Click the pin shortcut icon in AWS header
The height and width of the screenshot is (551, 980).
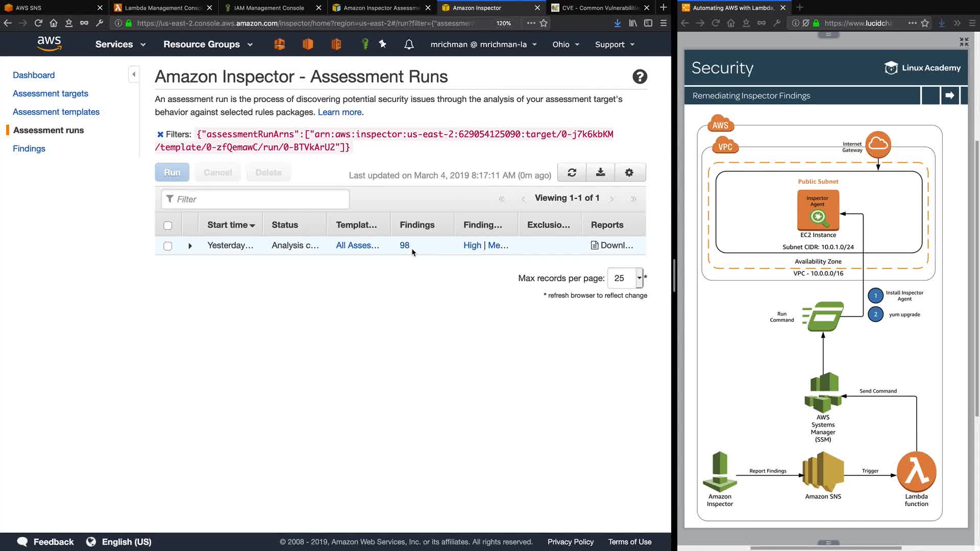pyautogui.click(x=383, y=44)
